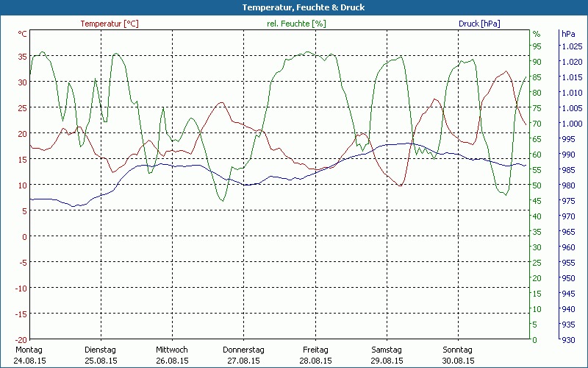The image size is (588, 368).
Task: Click the blue "930" tick on the pressure axis
Action: click(x=568, y=340)
